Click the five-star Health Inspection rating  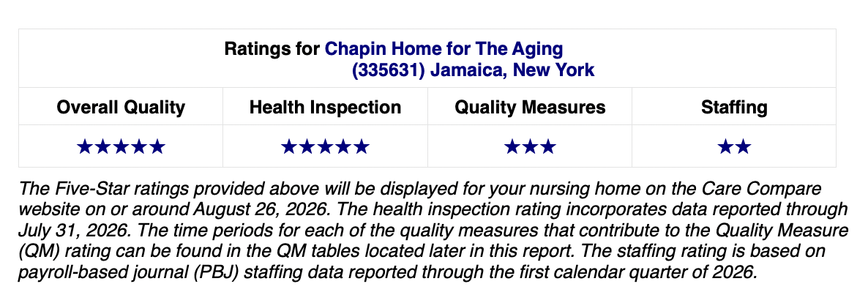325,147
